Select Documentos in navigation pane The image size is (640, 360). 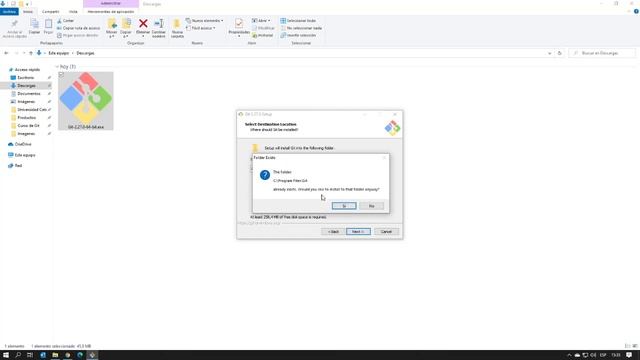[29, 94]
